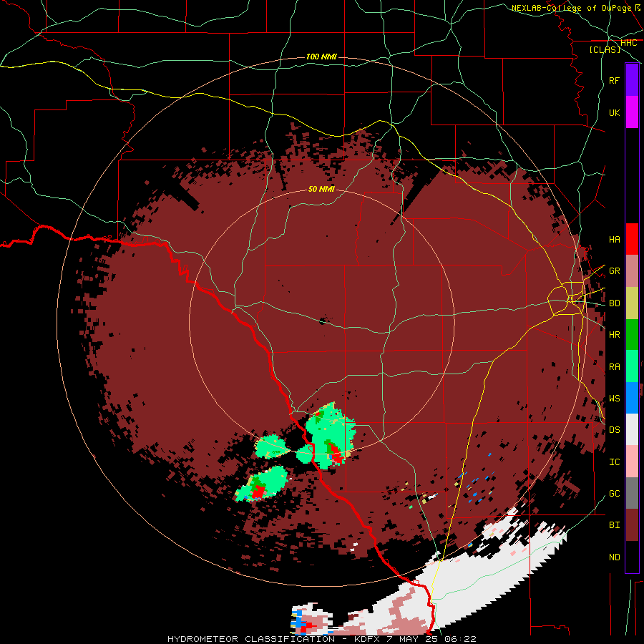This screenshot has width=644, height=644.
Task: Click the DS legend label
Action: click(x=614, y=430)
